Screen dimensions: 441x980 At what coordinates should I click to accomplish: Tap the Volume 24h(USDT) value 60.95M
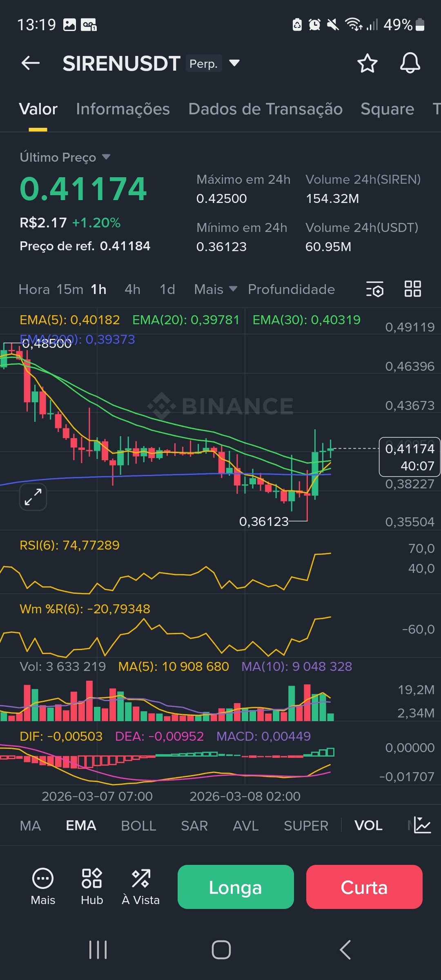tap(328, 247)
